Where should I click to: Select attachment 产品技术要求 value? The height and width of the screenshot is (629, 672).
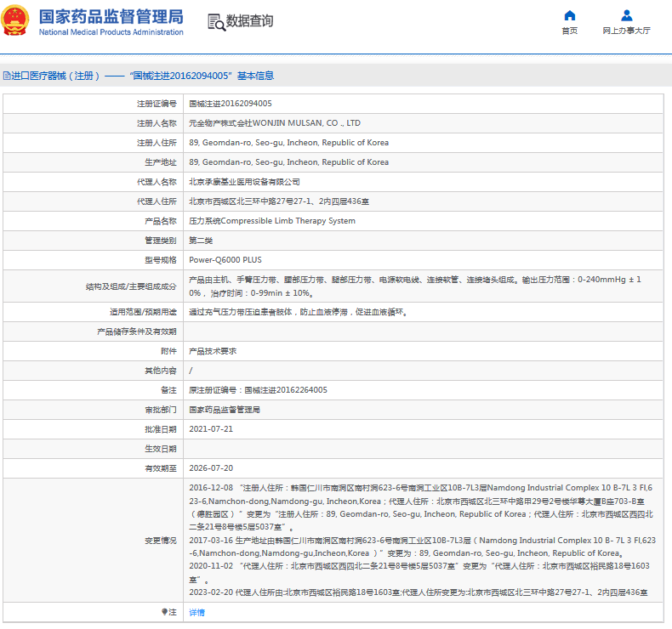coord(213,351)
